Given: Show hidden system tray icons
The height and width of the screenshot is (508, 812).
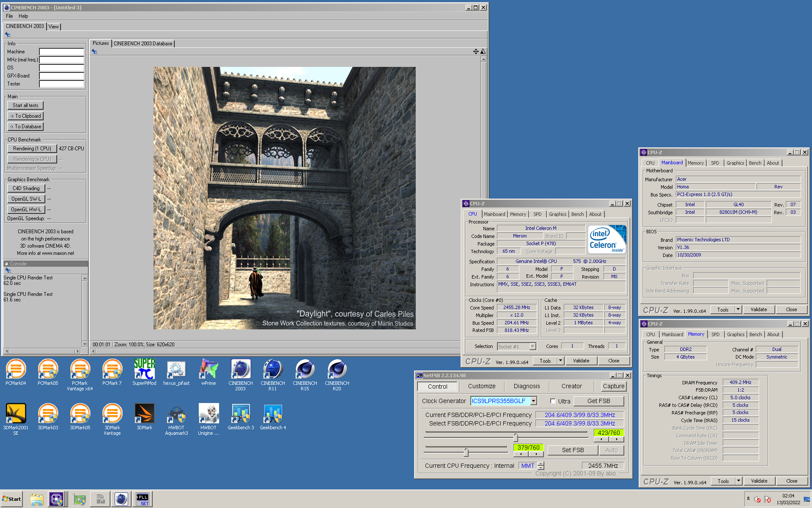Looking at the screenshot, I should click(x=748, y=499).
